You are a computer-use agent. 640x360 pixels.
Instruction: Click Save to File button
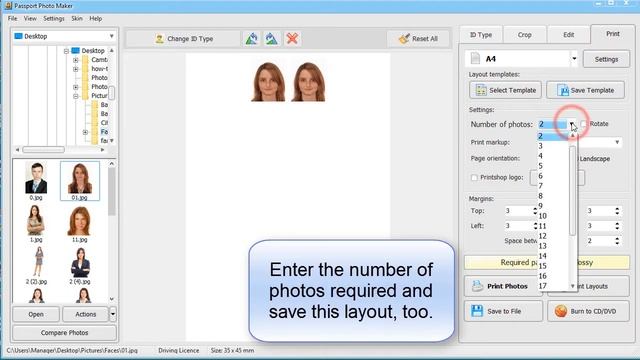point(503,311)
